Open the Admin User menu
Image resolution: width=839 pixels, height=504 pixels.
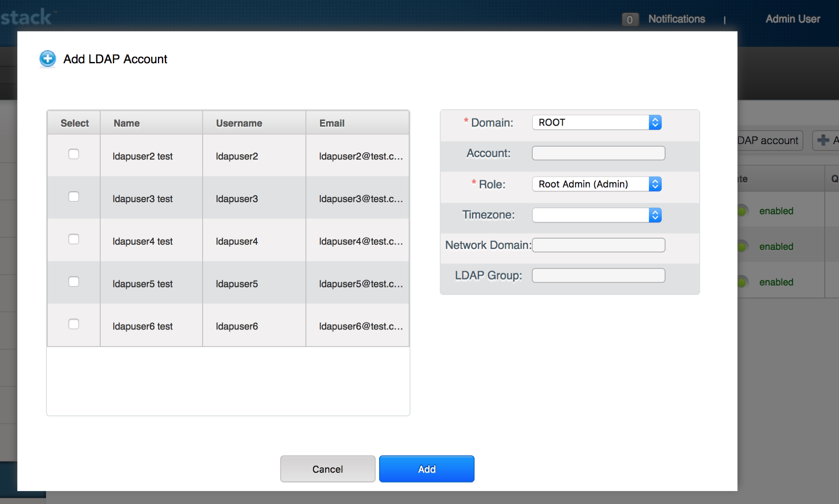point(793,19)
